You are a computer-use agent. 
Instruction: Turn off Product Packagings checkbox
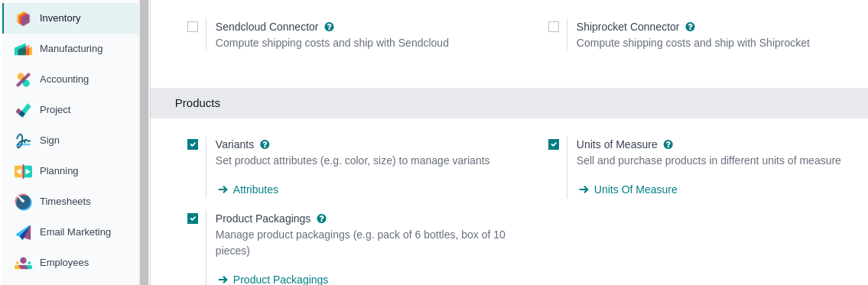click(193, 219)
